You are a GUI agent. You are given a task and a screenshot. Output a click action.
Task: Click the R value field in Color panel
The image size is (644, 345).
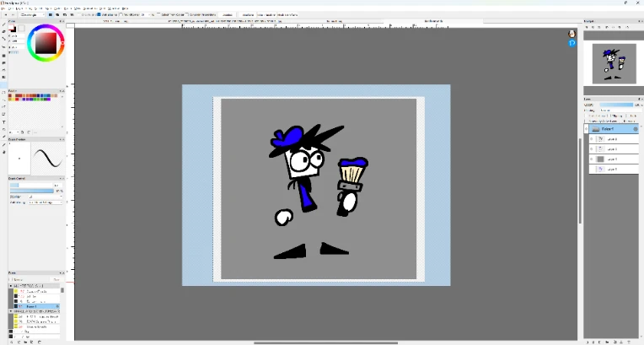[17, 35]
